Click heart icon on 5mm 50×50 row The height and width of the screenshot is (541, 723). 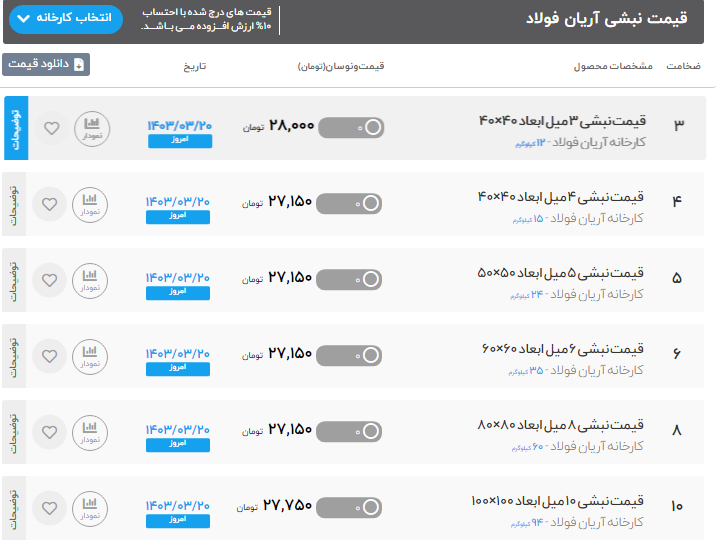49,279
